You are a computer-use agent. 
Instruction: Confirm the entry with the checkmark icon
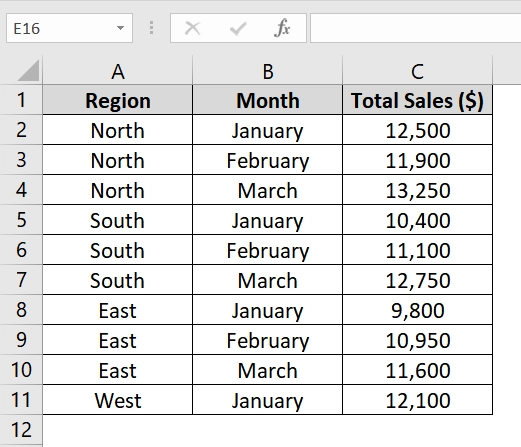click(x=238, y=28)
